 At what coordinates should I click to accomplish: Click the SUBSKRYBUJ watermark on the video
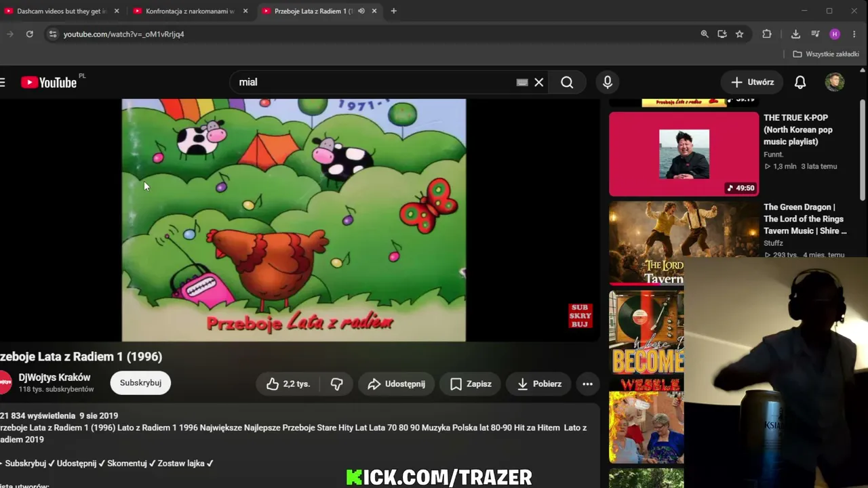[x=580, y=316]
